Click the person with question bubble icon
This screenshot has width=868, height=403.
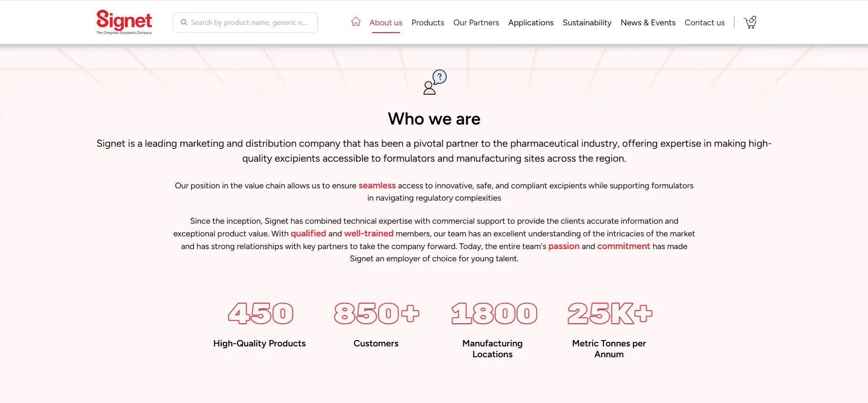pos(433,82)
